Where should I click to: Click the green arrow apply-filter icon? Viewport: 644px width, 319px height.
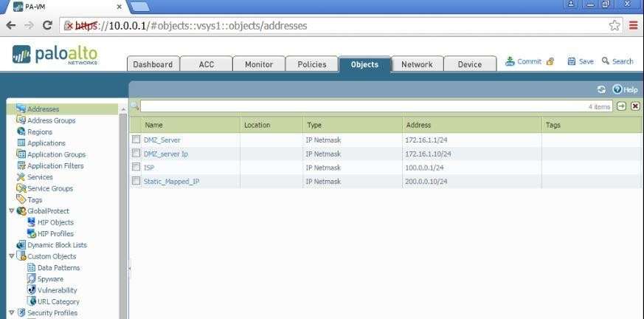click(621, 106)
